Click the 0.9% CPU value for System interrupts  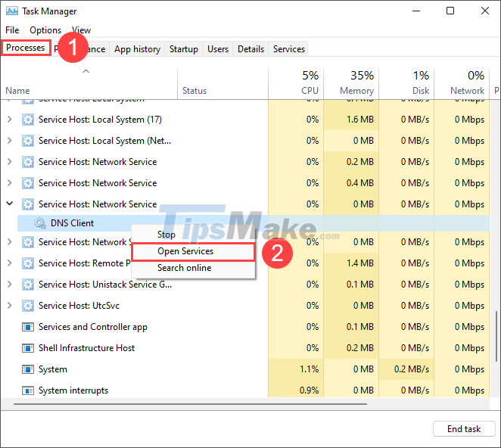309,390
